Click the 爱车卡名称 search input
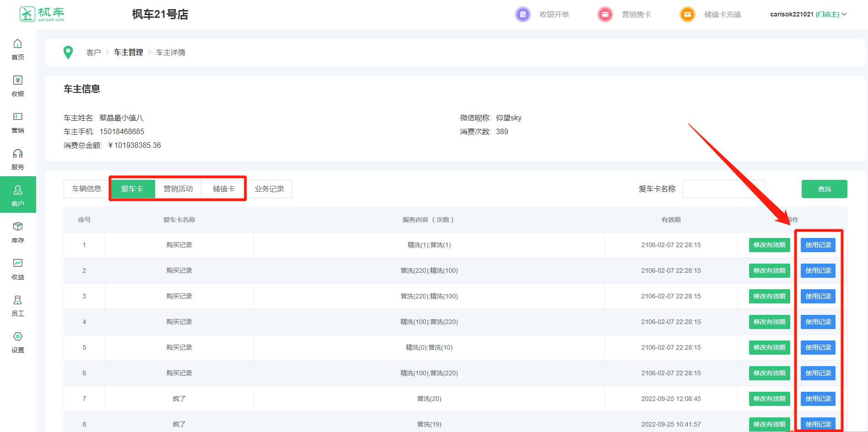Image resolution: width=868 pixels, height=432 pixels. click(x=723, y=189)
